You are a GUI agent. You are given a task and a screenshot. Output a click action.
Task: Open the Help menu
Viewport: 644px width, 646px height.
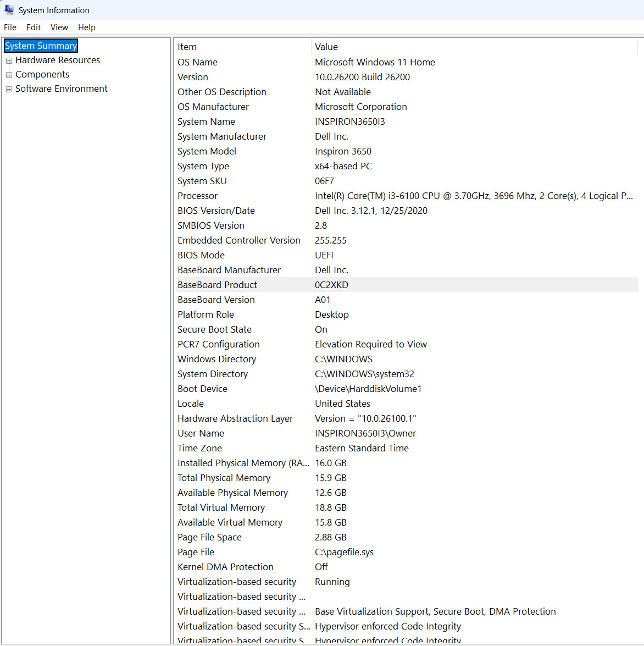(86, 27)
